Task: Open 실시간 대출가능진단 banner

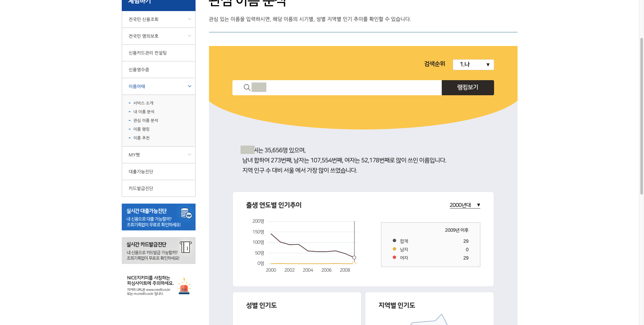Action: 159,217
